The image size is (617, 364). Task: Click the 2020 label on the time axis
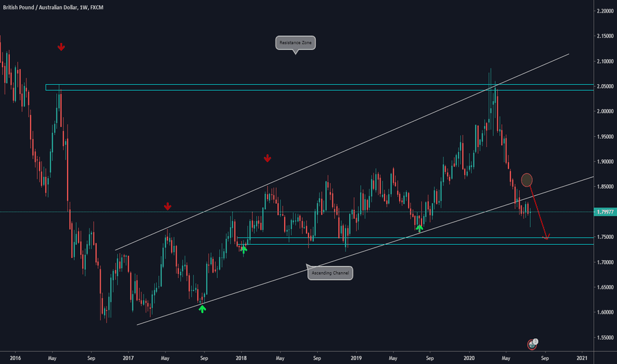pyautogui.click(x=469, y=358)
